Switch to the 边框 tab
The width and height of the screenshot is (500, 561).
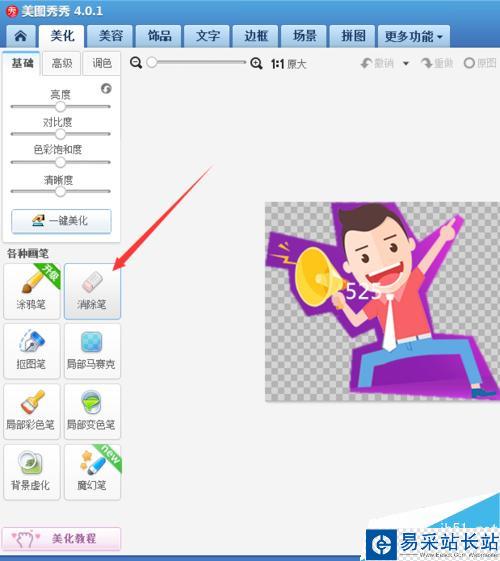tap(255, 36)
